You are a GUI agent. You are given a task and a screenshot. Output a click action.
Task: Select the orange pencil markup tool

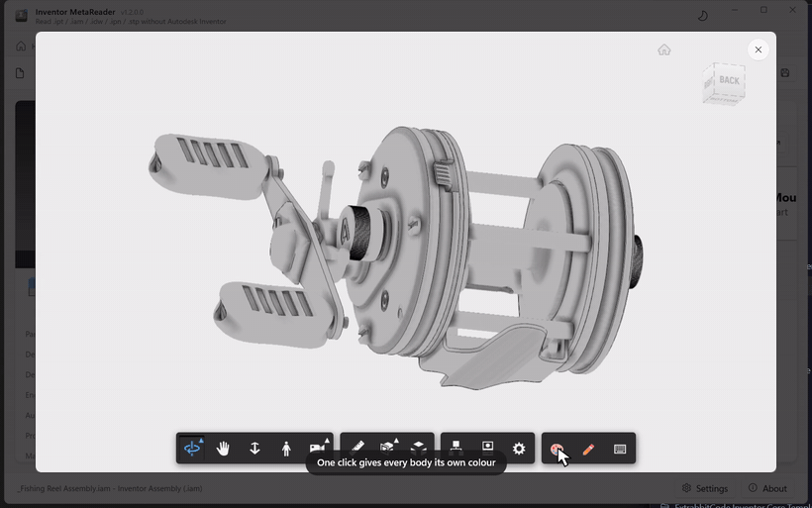click(588, 449)
